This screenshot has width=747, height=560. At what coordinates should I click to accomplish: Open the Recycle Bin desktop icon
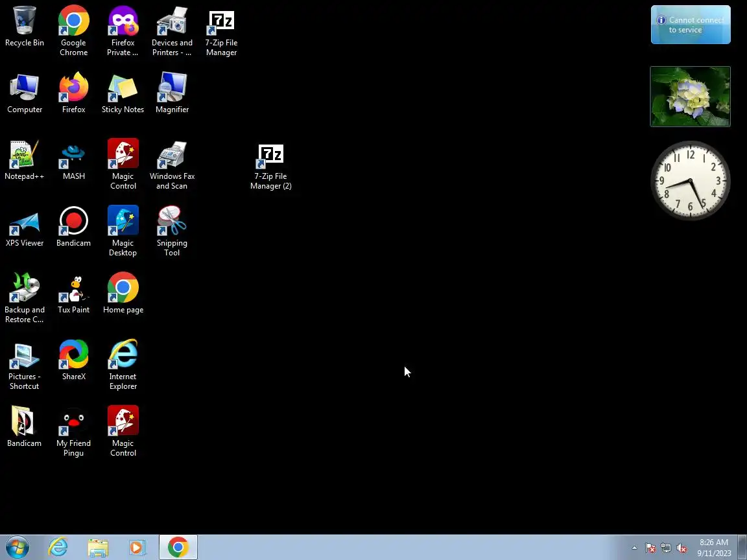click(24, 26)
